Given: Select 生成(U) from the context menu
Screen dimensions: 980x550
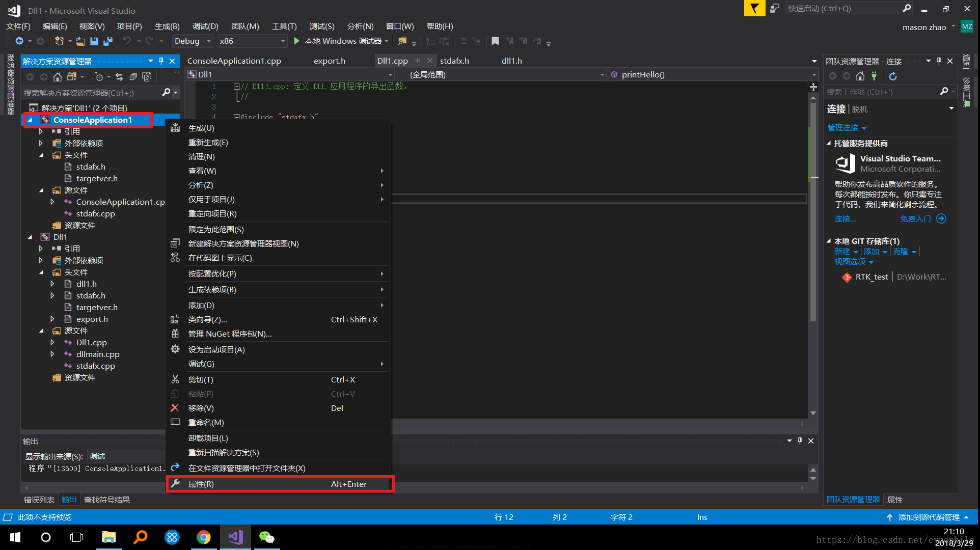Looking at the screenshot, I should click(x=279, y=128).
